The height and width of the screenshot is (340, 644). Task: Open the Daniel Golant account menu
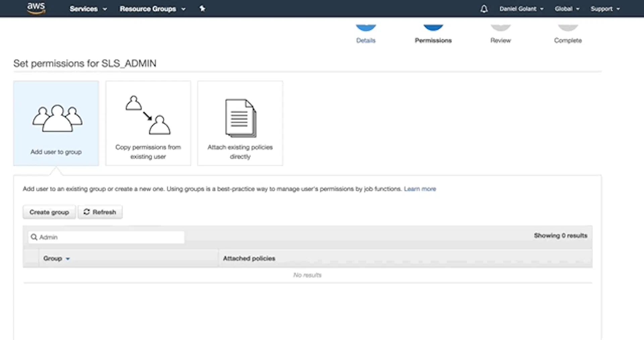tap(521, 9)
